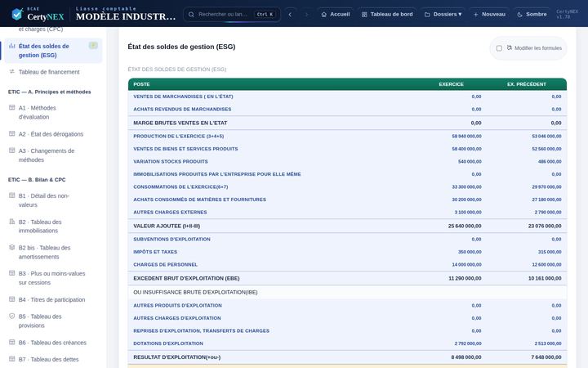
Task: Open B2 bis · Tableau des amortissements
Action: click(x=51, y=252)
